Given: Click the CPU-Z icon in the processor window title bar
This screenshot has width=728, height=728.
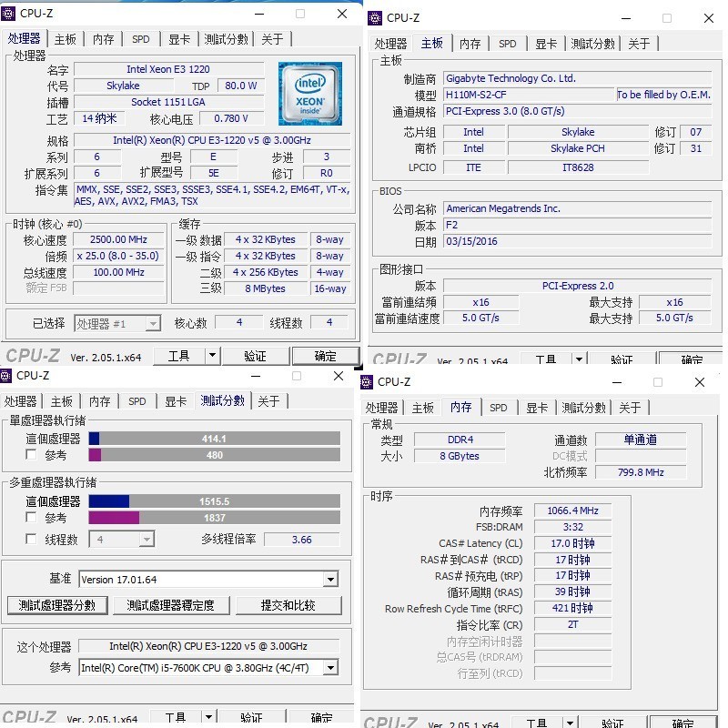Looking at the screenshot, I should [x=9, y=15].
